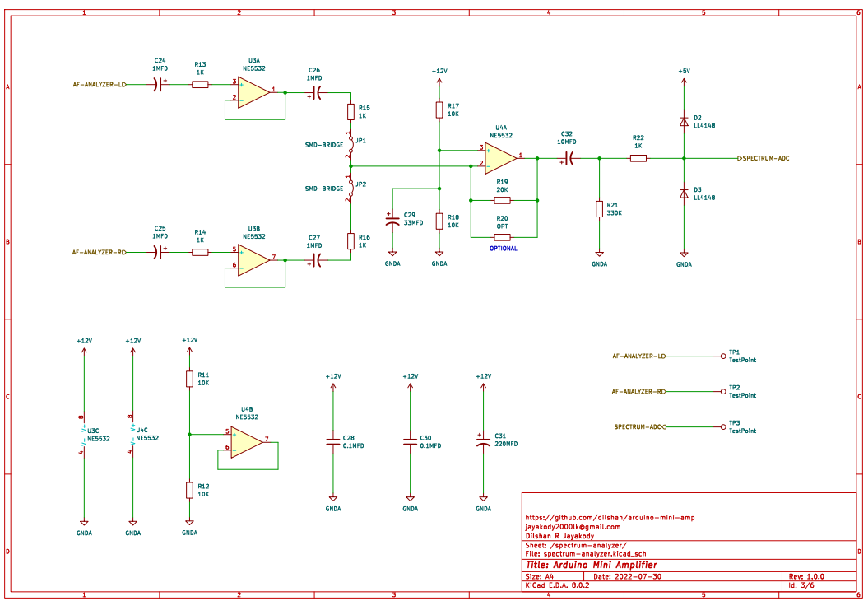Screen dimensions: 868x601
Task: Open the GitHub arduino-mini-amp URL
Action: [x=610, y=517]
